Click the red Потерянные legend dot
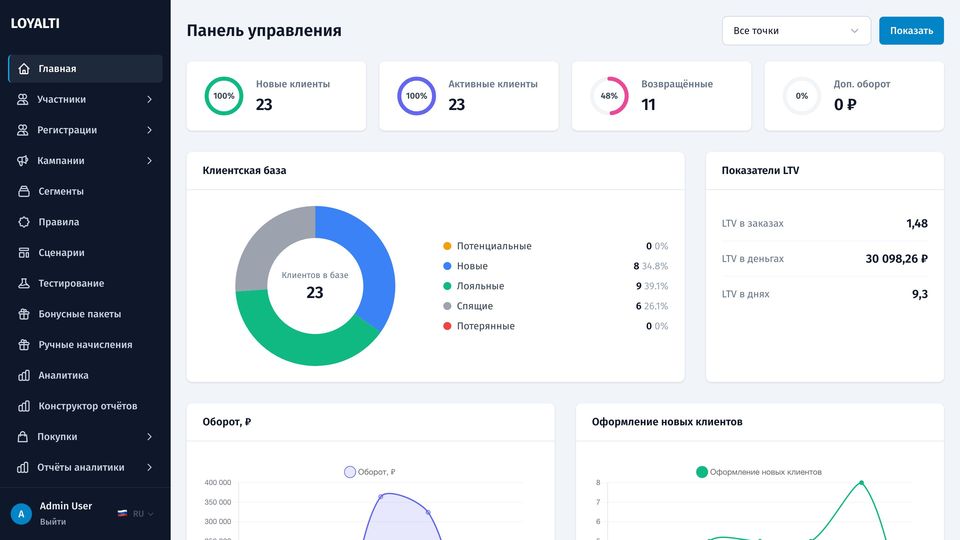 (447, 326)
